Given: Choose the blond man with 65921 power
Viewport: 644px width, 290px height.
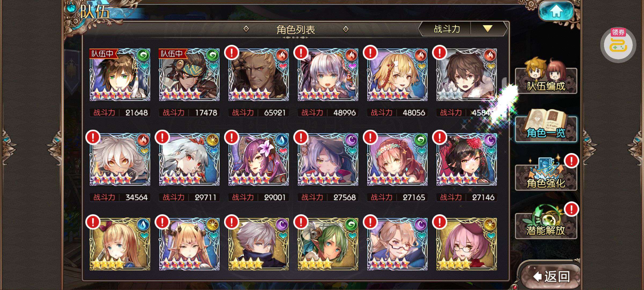Looking at the screenshot, I should [259, 75].
